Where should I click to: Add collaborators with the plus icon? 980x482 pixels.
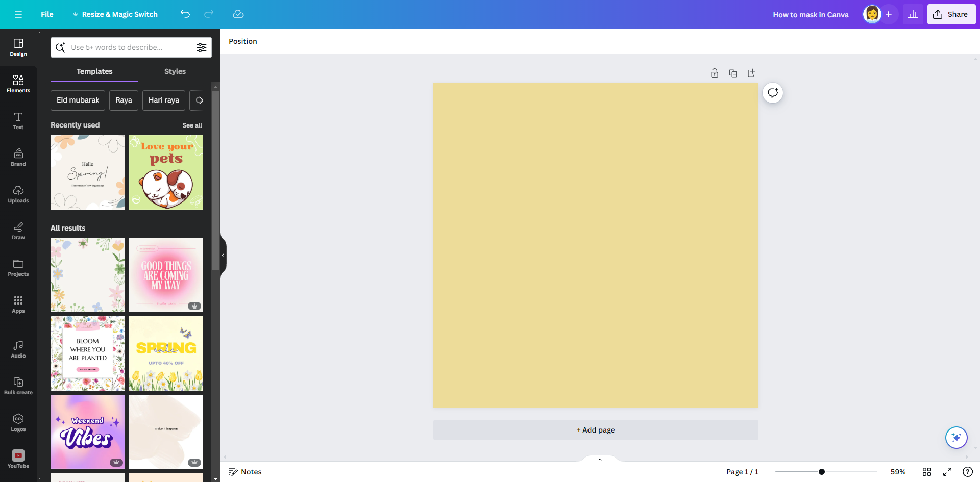(x=889, y=14)
